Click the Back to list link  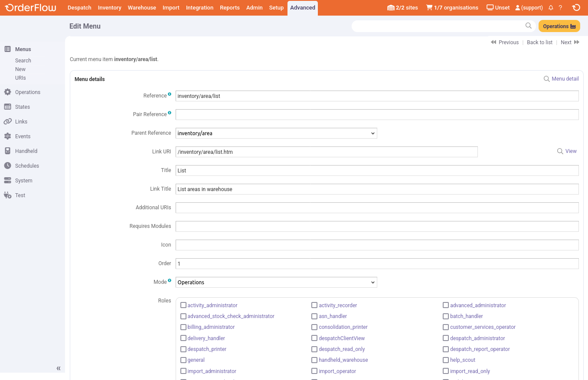[539, 42]
